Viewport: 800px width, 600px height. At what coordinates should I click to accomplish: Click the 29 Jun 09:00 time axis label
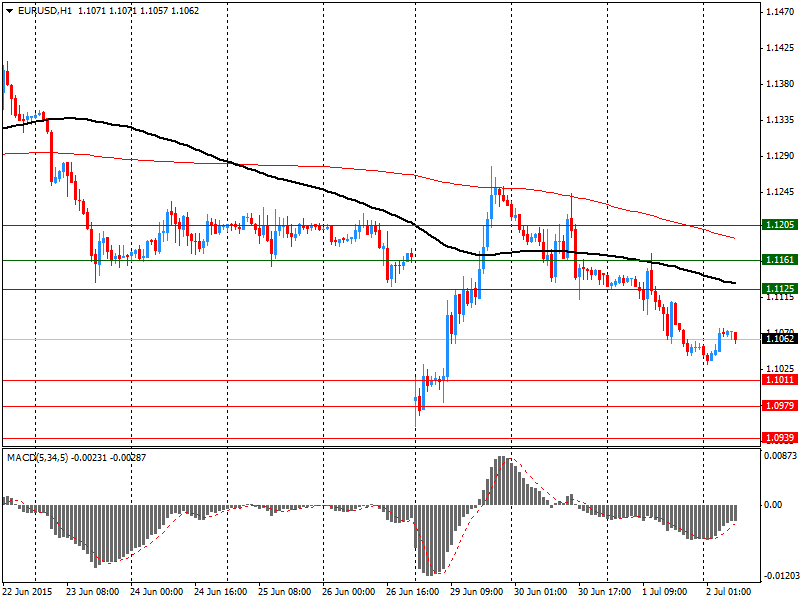477,592
